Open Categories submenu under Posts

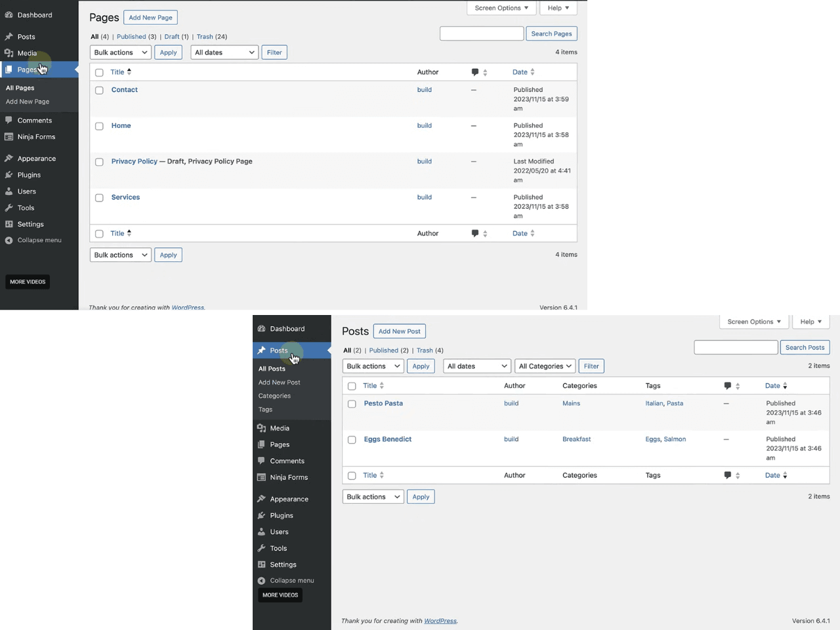(274, 396)
